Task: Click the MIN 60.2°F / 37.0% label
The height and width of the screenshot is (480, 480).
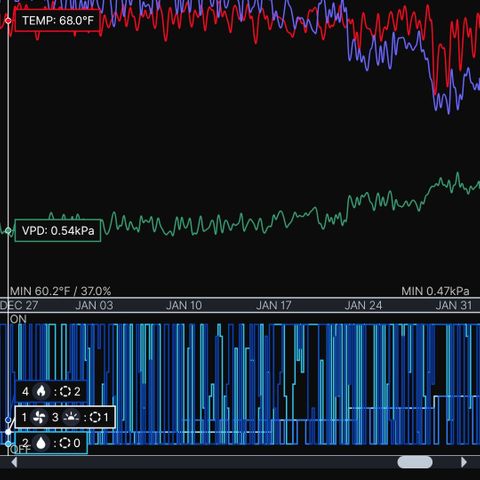Action: tap(60, 291)
